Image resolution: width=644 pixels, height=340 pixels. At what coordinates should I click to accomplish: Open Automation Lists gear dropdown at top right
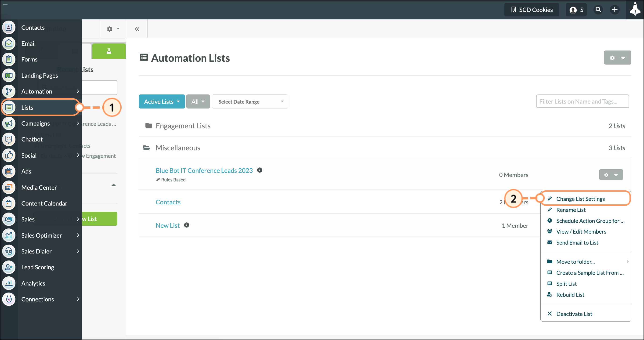[x=617, y=58]
